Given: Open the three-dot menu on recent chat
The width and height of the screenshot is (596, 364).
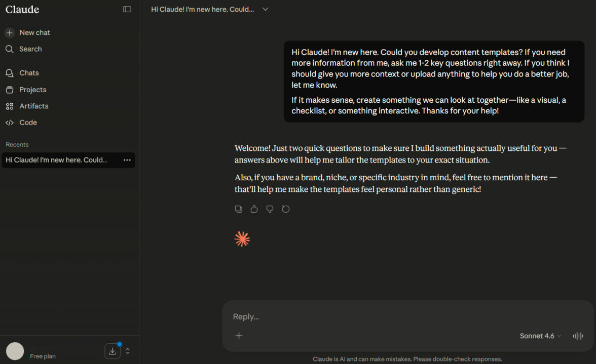Looking at the screenshot, I should 127,160.
